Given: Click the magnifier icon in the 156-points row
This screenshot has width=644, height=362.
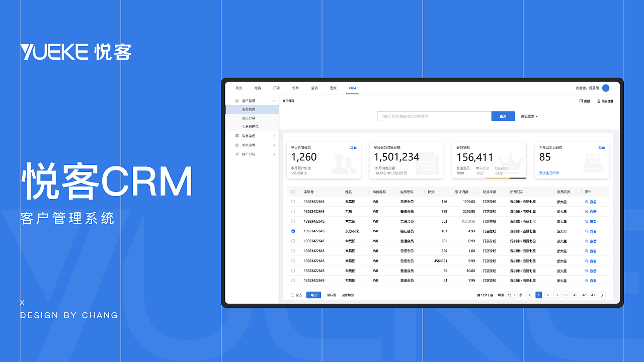Looking at the screenshot, I should [587, 202].
